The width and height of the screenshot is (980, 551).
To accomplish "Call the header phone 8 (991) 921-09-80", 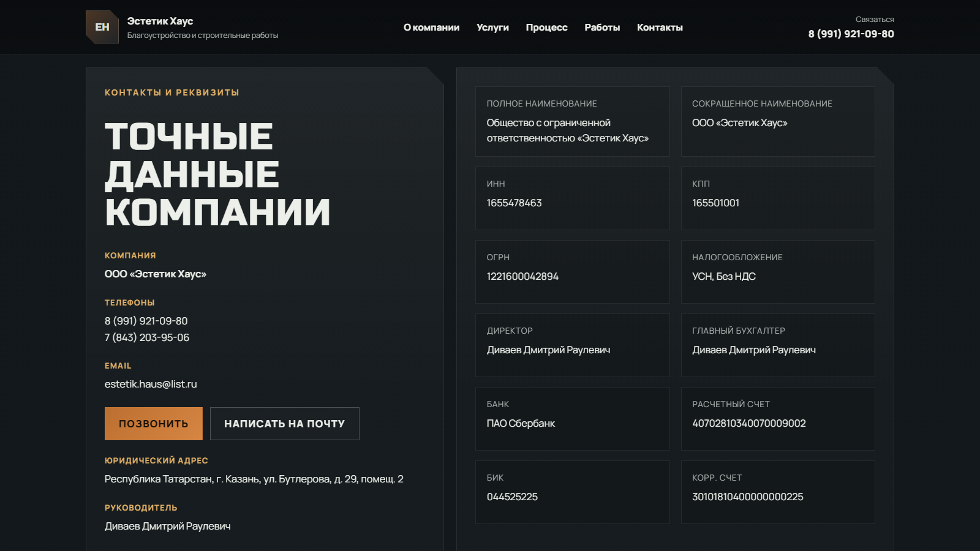I will pyautogui.click(x=851, y=34).
